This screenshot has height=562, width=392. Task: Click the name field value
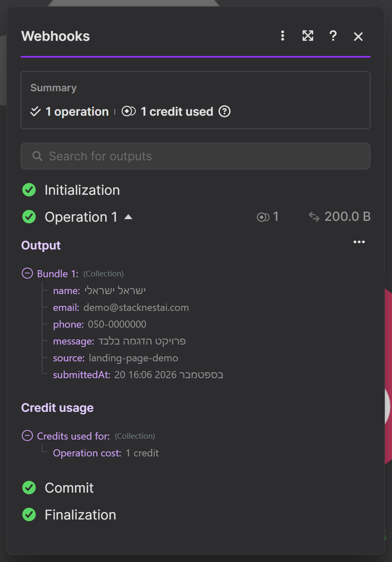click(x=115, y=291)
